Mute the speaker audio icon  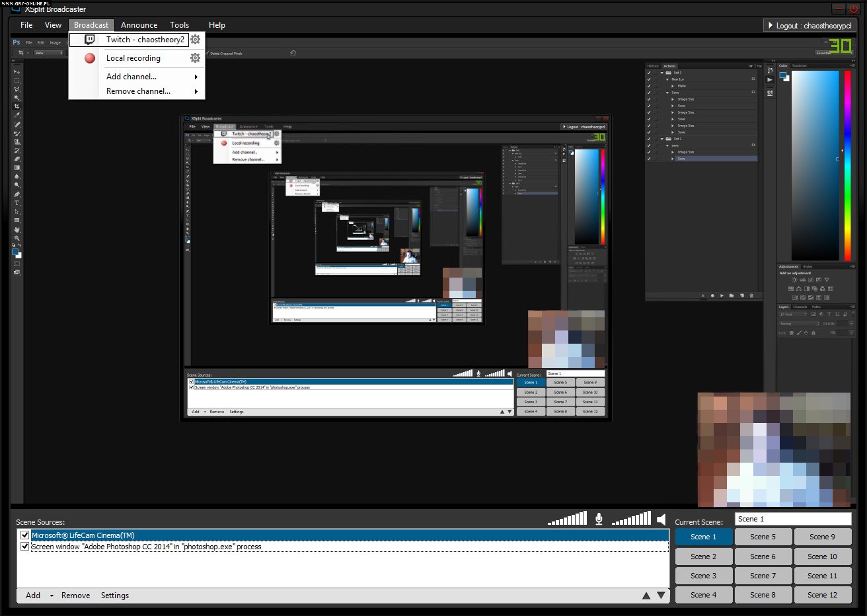(661, 519)
